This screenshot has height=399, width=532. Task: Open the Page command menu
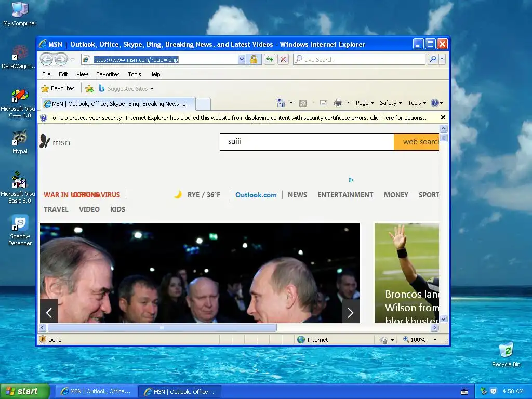click(364, 103)
